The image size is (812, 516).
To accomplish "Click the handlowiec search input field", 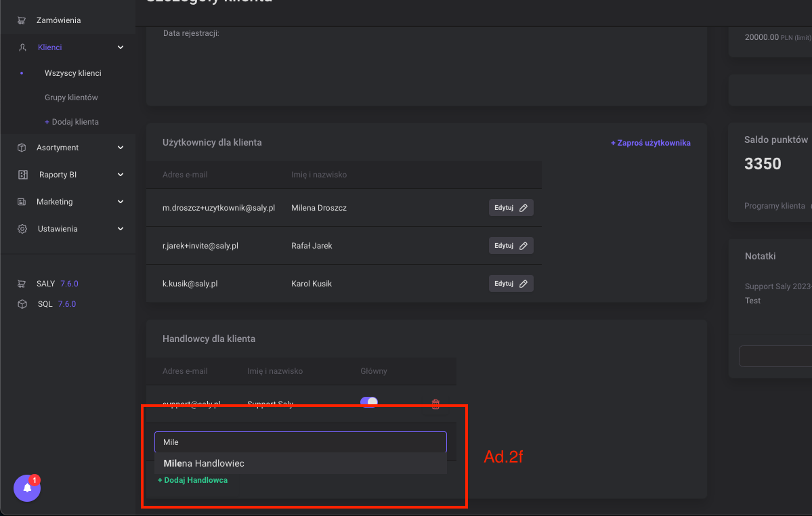I will [300, 442].
